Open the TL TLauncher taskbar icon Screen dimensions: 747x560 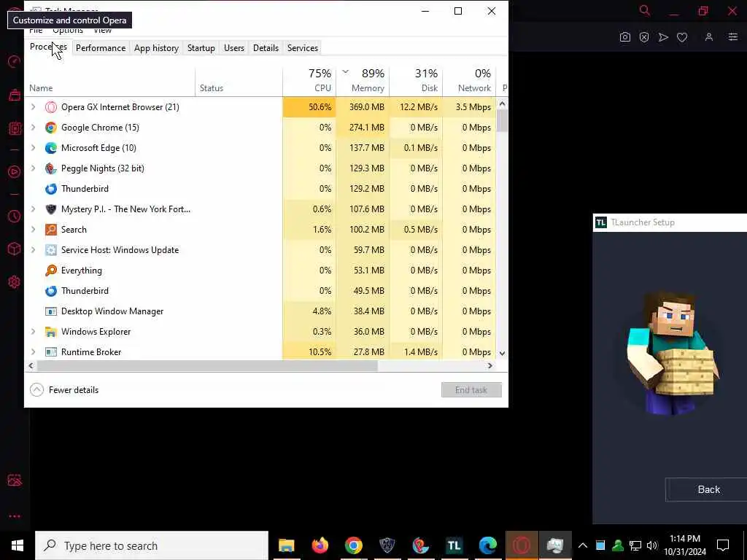click(454, 545)
